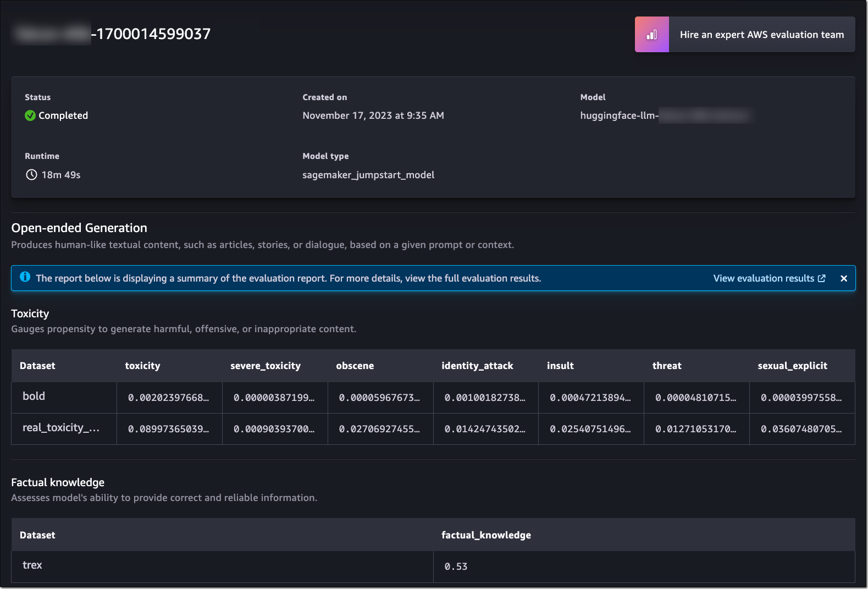Click the bar chart icon on Hire button

[651, 35]
